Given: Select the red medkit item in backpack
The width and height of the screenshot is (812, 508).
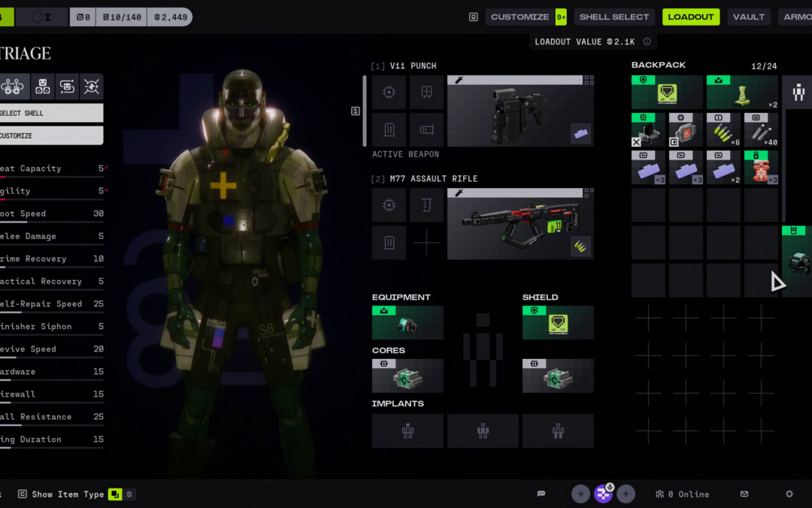Looking at the screenshot, I should 761,167.
